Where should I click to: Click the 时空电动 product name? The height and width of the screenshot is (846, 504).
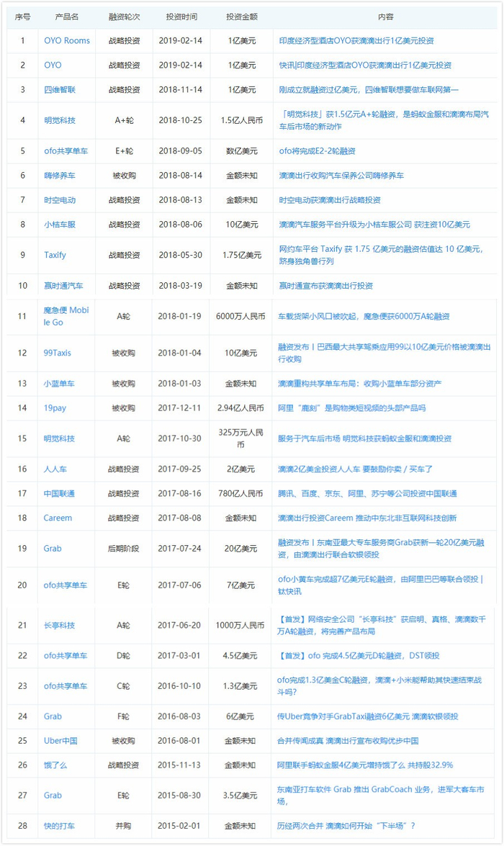point(60,199)
